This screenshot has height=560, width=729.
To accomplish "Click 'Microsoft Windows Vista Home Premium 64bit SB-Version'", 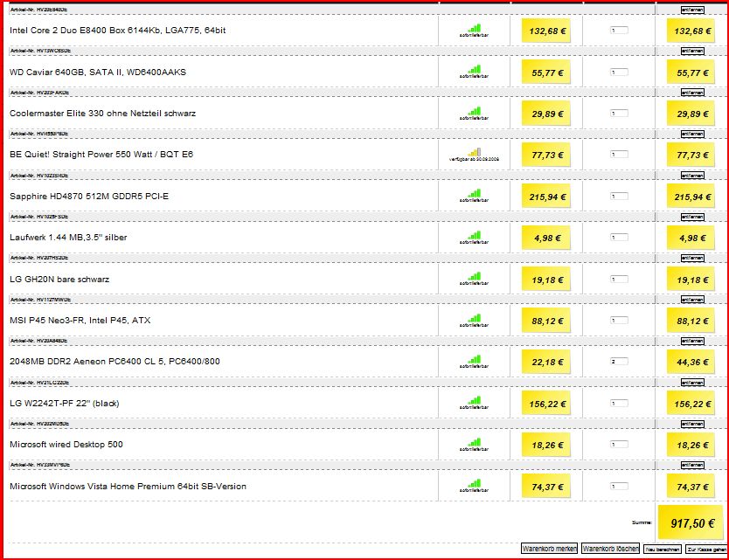I will [x=128, y=486].
